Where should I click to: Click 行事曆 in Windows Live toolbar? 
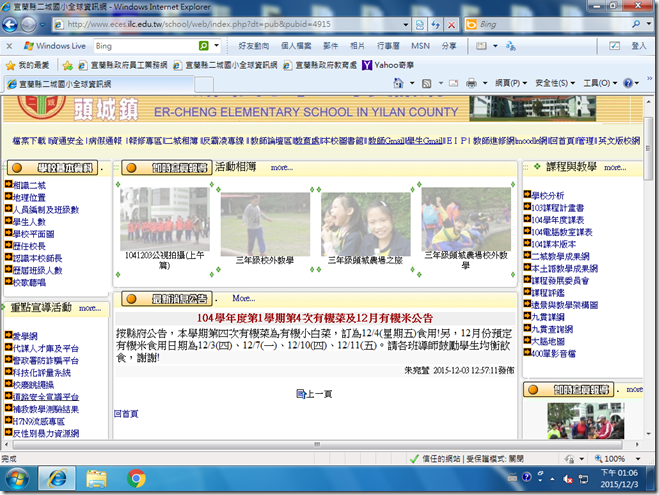pyautogui.click(x=388, y=46)
